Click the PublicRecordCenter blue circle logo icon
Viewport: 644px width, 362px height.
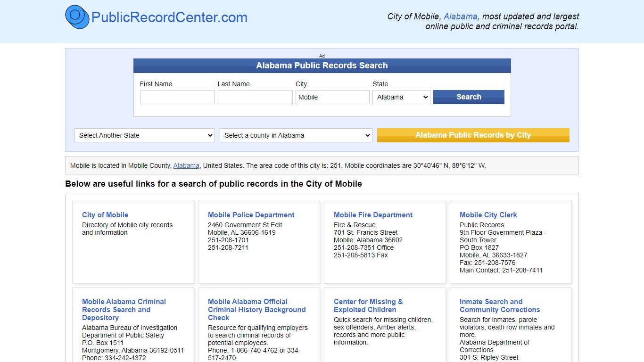(x=77, y=17)
